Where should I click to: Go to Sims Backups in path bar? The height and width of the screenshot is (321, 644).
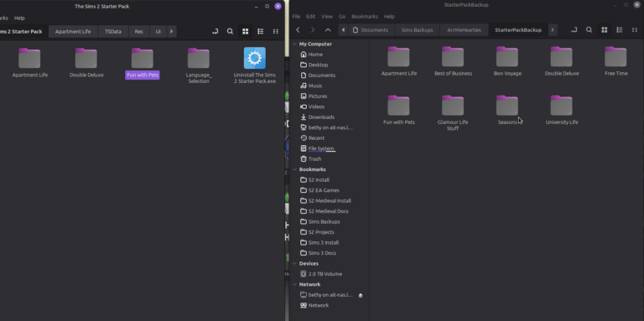coord(417,30)
